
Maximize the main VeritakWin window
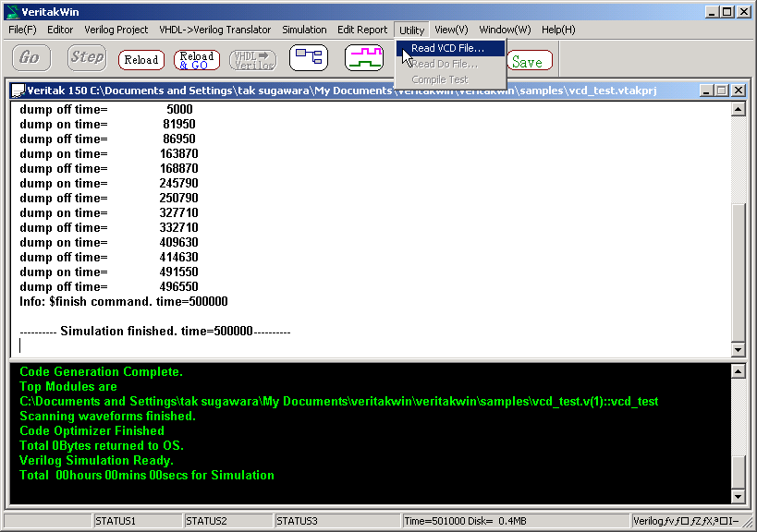[x=727, y=12]
